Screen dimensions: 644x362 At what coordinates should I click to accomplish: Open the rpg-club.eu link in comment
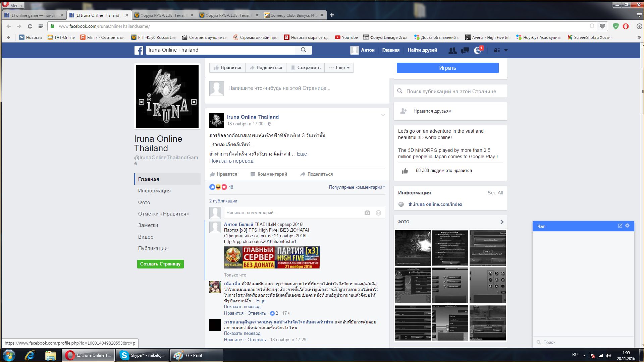260,241
